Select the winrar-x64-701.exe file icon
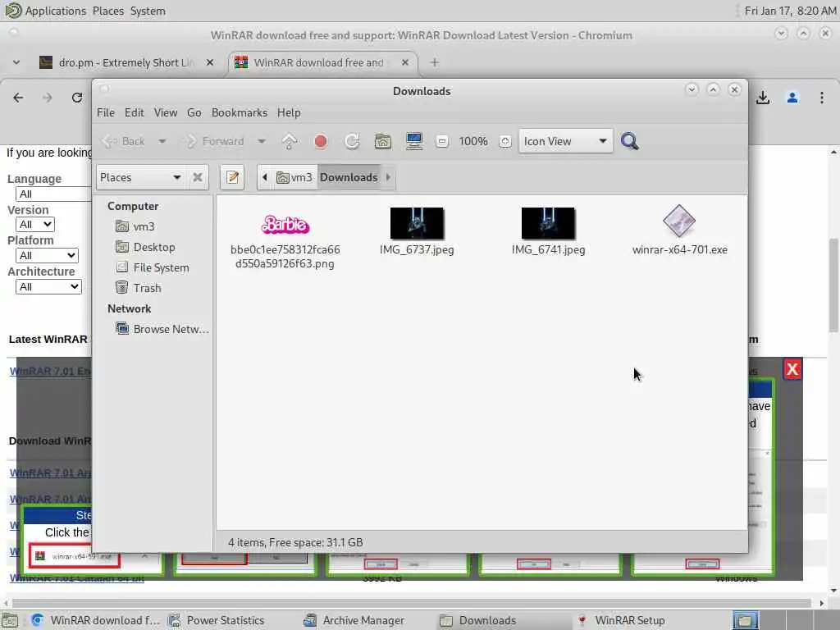 click(679, 221)
